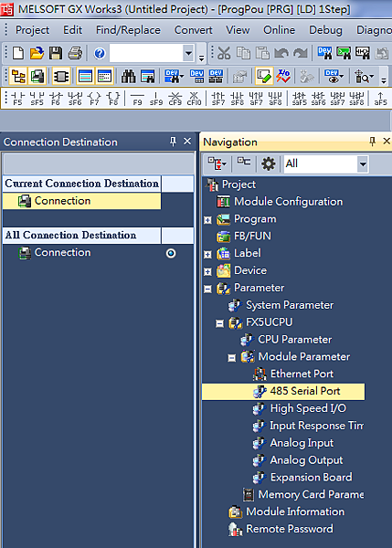Click the Print icon in the toolbar
The image size is (392, 548).
point(75,53)
